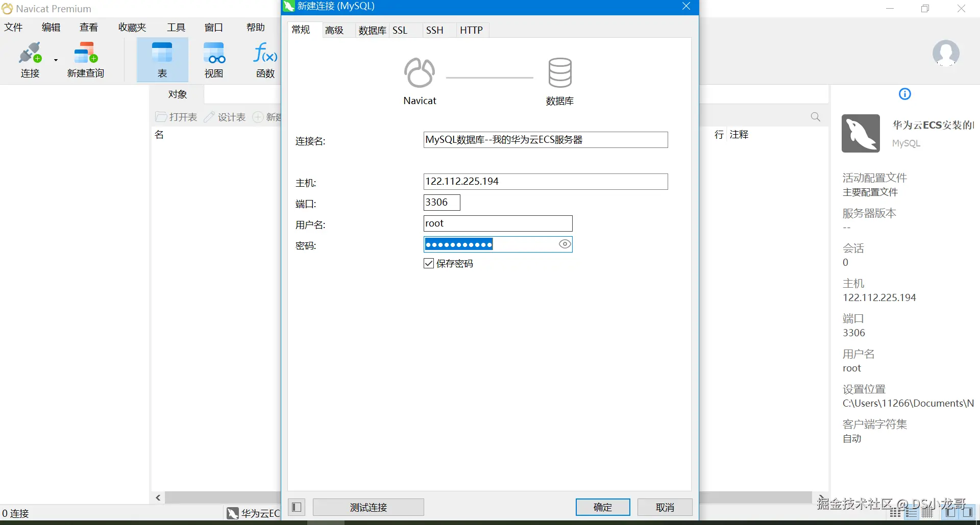Open the Edit (编辑) menu
Viewport: 980px width, 525px height.
pyautogui.click(x=51, y=27)
